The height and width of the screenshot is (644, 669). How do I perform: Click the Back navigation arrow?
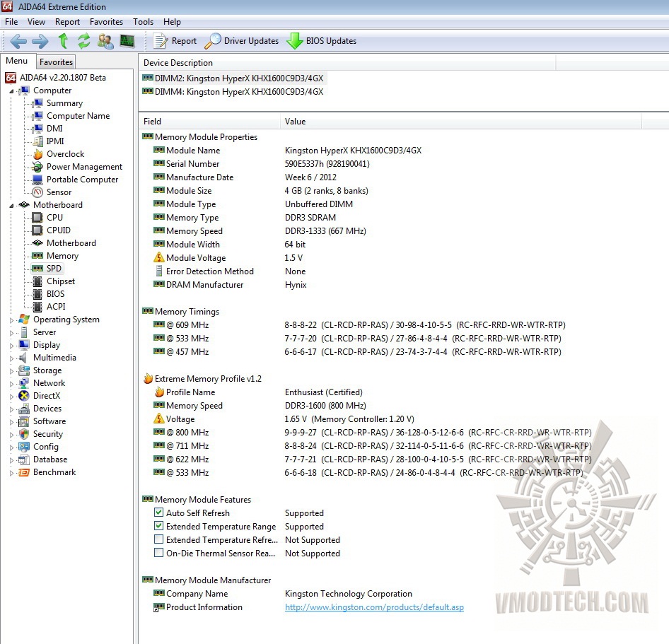[18, 42]
